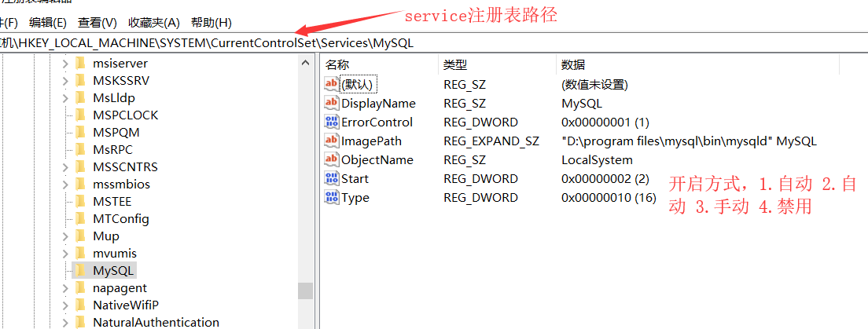Click the MSSCNTRS folder icon

click(79, 167)
